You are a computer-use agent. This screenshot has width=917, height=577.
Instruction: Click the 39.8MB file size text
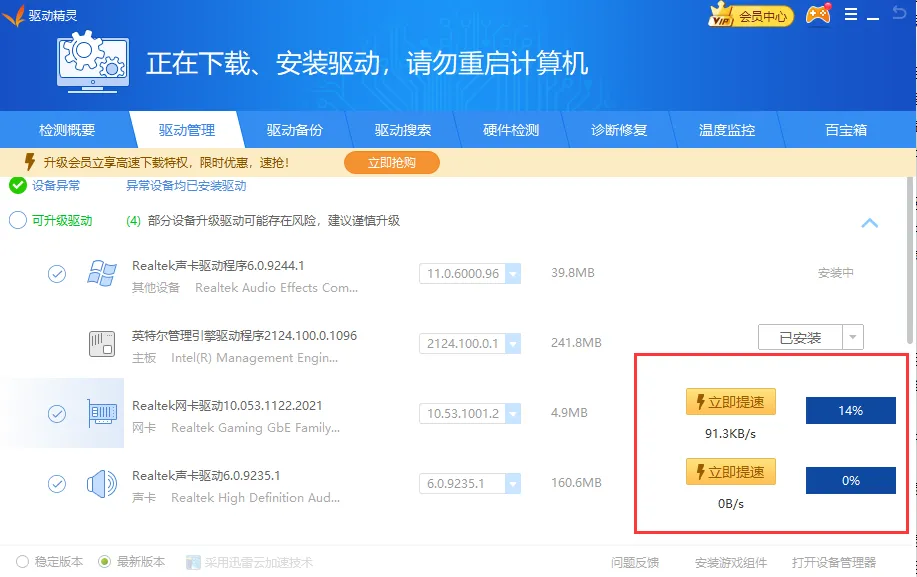(573, 273)
